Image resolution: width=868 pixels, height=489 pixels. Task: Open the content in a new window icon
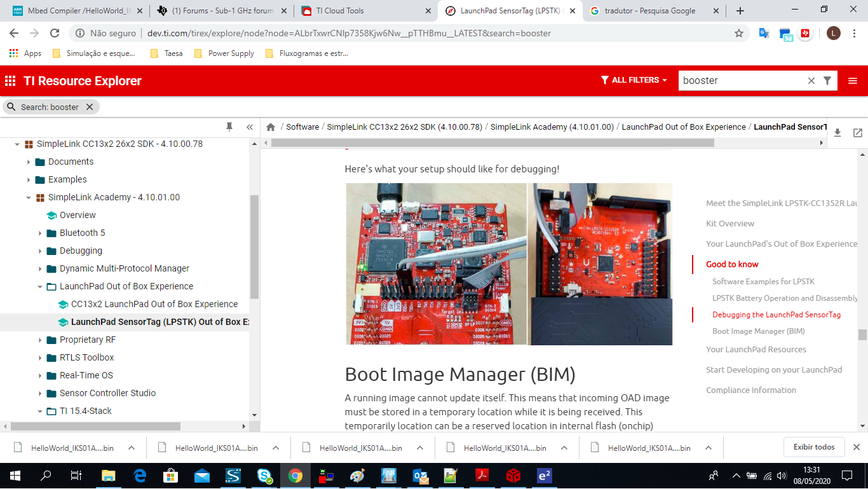[858, 133]
